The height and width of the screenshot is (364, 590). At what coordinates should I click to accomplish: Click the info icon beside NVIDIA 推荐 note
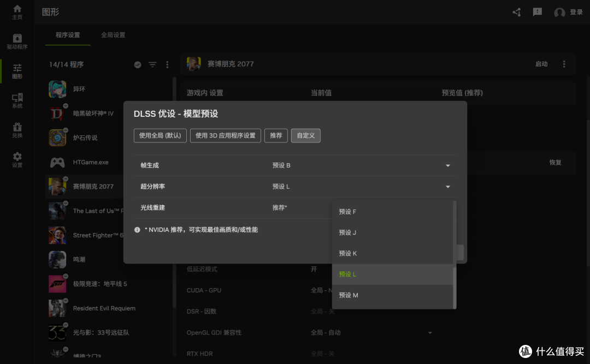point(137,230)
